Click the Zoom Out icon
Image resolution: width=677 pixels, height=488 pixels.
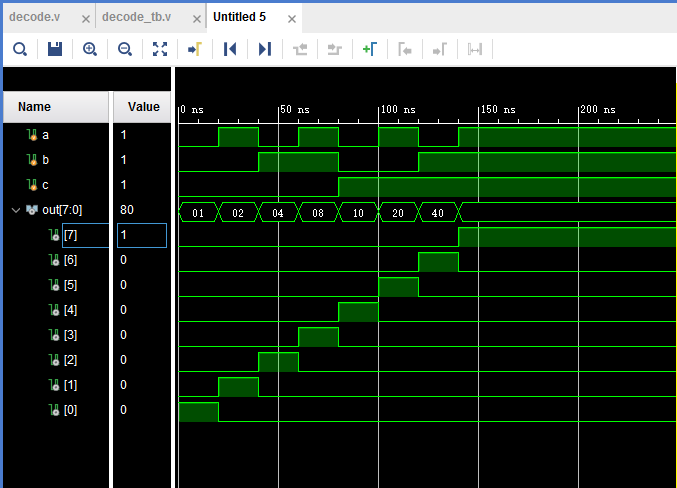[125, 49]
